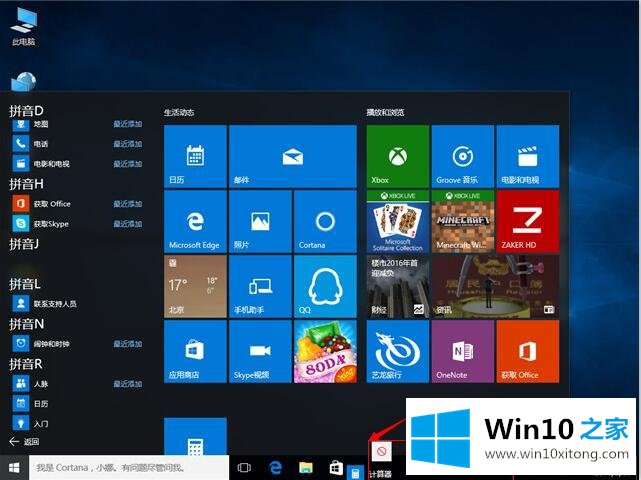The height and width of the screenshot is (480, 641).
Task: Launch Microsoft Solitaire Collection tile
Action: pyautogui.click(x=398, y=221)
